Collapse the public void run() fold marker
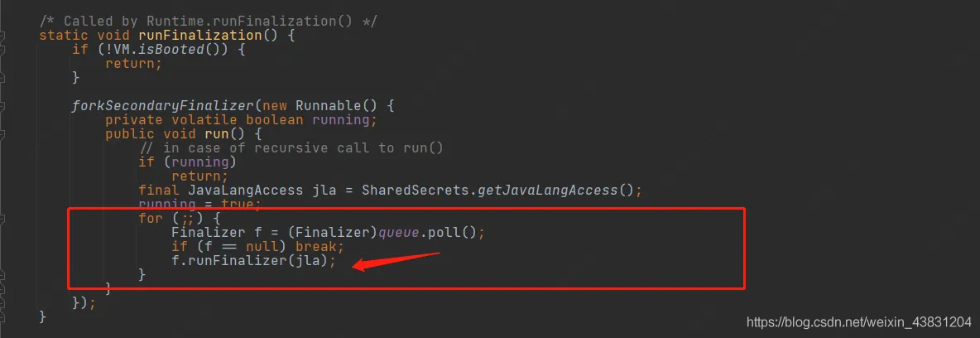The height and width of the screenshot is (338, 980). (2, 134)
